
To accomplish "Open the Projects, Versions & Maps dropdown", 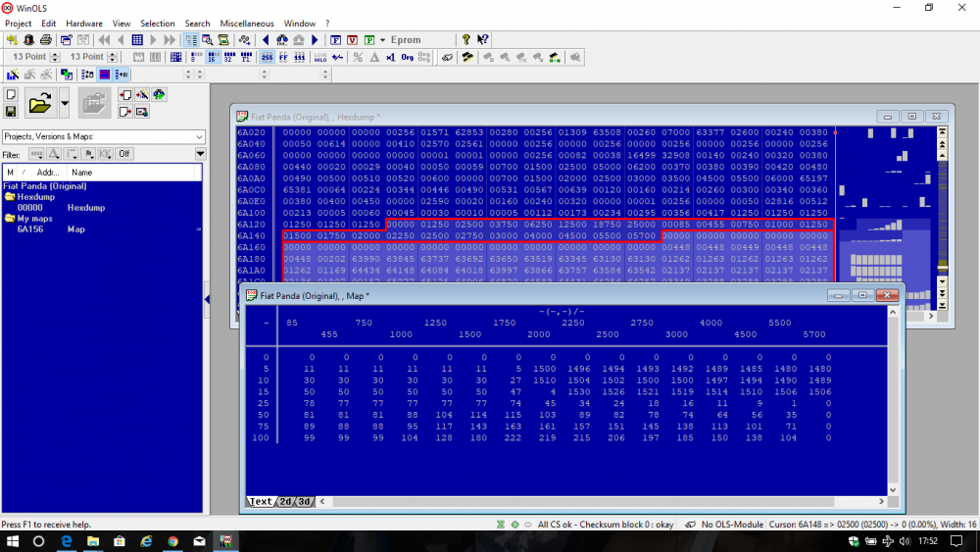I will 103,137.
